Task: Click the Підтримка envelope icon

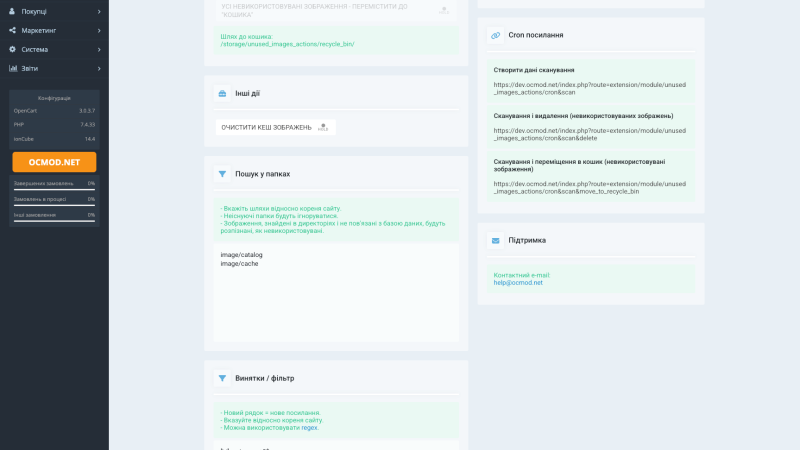Action: [x=495, y=240]
